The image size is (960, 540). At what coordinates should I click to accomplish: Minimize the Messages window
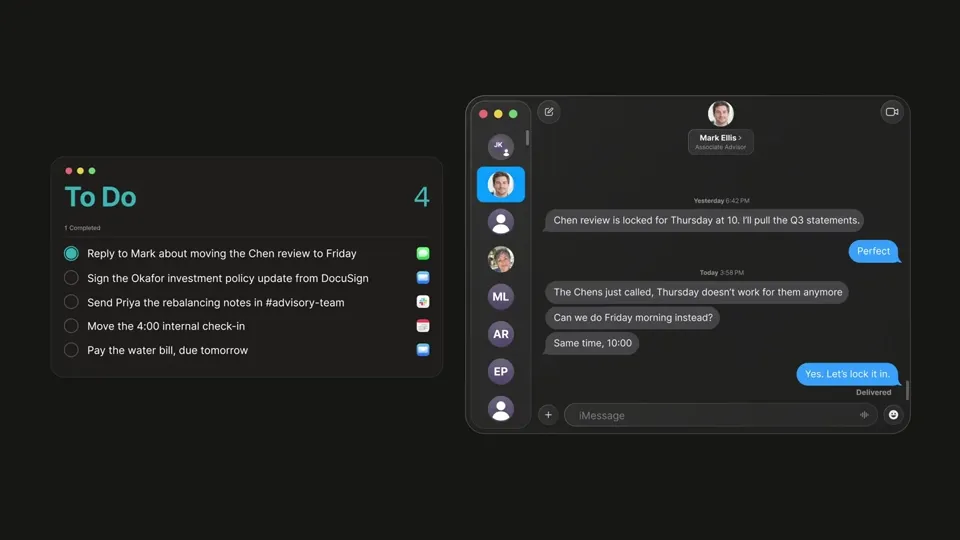pyautogui.click(x=498, y=114)
